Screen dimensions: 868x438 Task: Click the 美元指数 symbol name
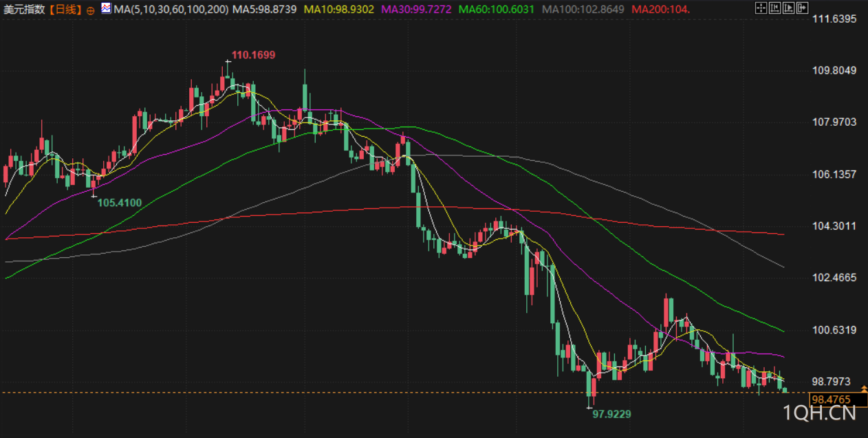click(24, 10)
